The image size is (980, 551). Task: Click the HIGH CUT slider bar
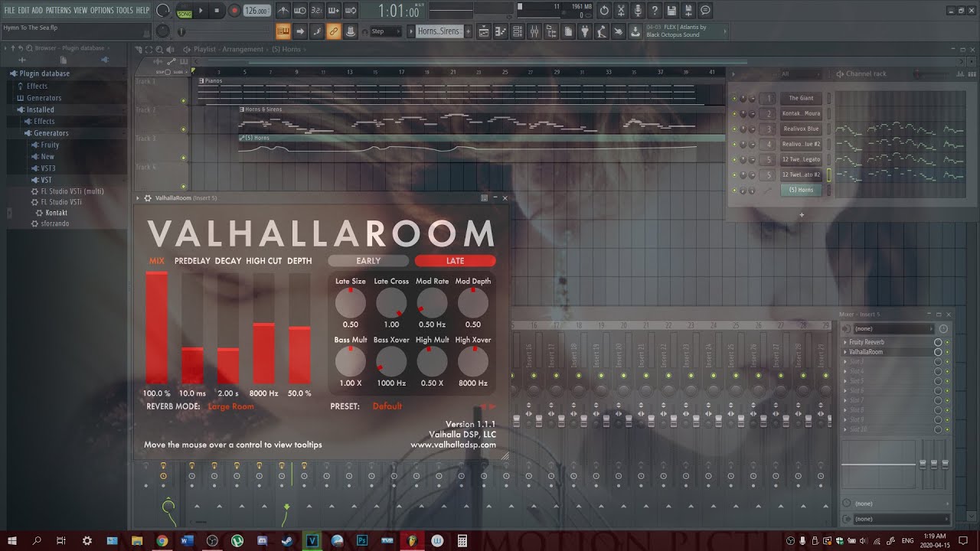(263, 328)
